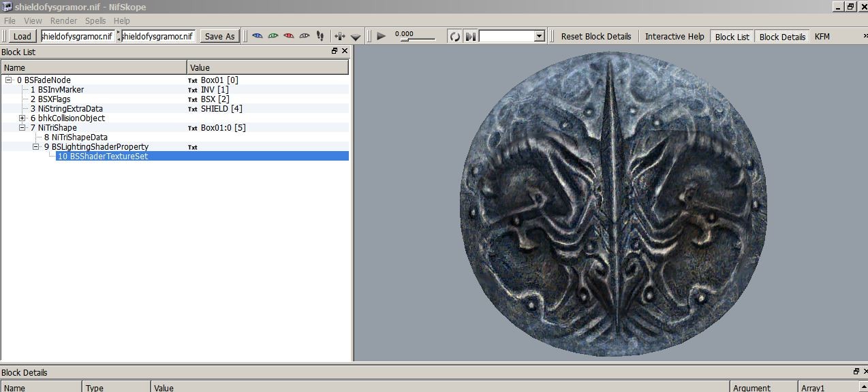Click the blue eye view icon
Image resolution: width=868 pixels, height=392 pixels.
pyautogui.click(x=258, y=36)
